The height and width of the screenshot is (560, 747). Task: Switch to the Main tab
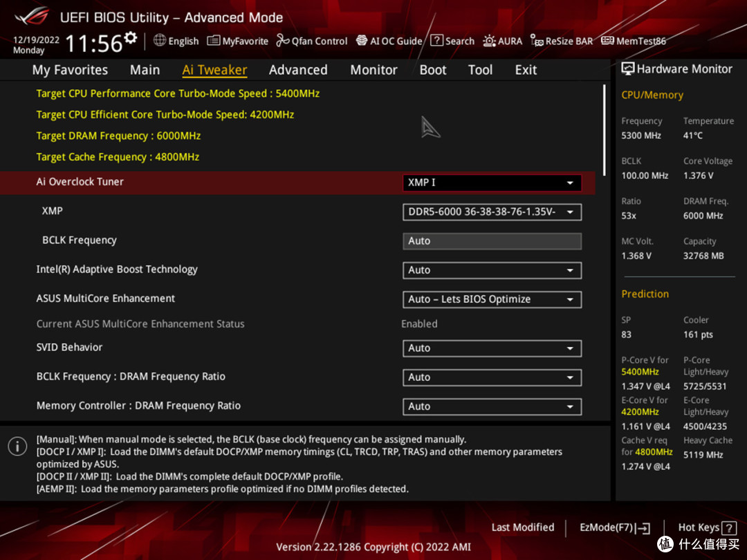(145, 70)
